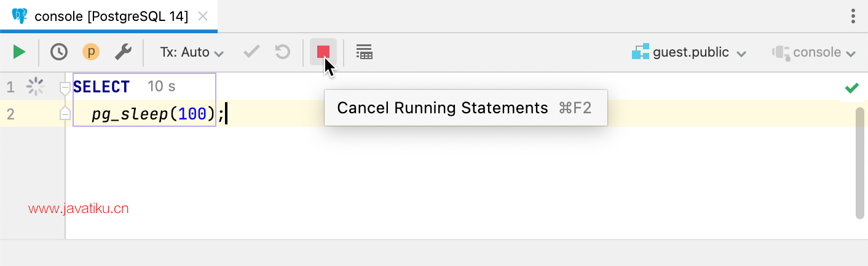
Task: Click the green inspection checkmark in the editor
Action: 851,89
